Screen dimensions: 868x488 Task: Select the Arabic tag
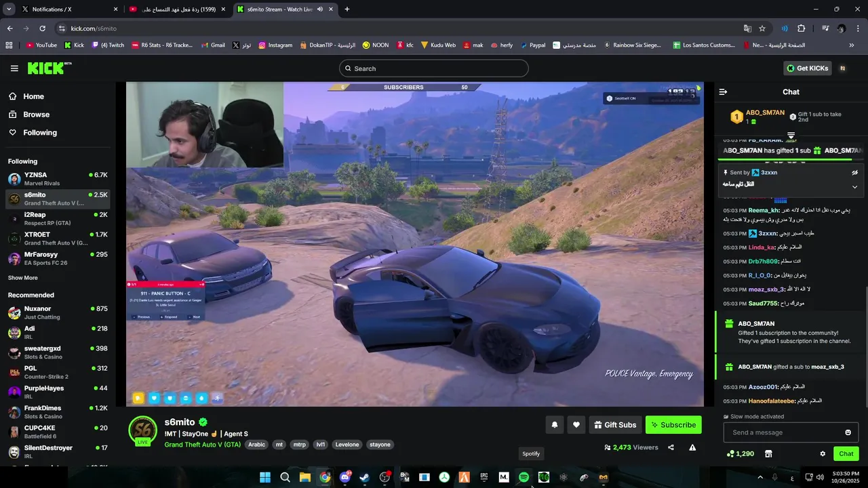coord(256,445)
